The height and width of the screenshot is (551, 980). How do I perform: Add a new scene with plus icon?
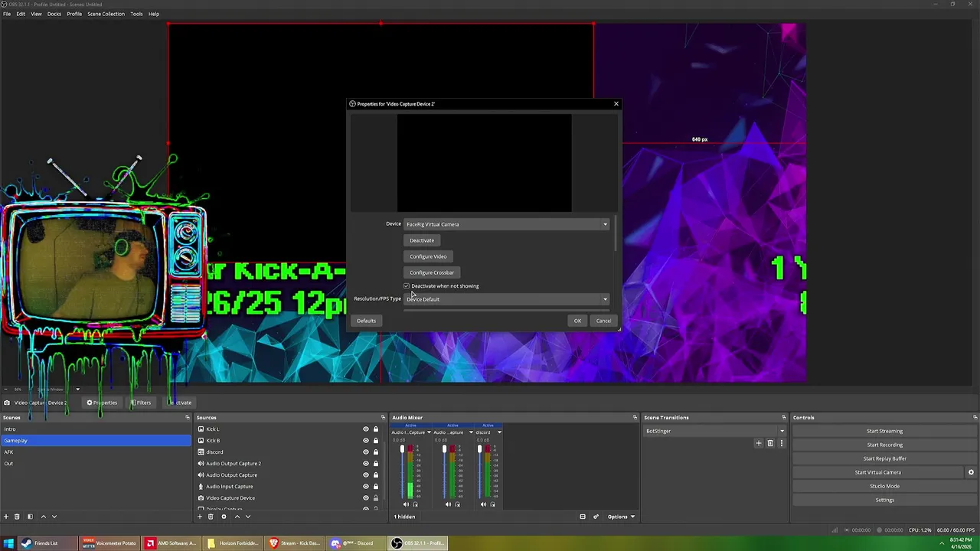click(5, 517)
